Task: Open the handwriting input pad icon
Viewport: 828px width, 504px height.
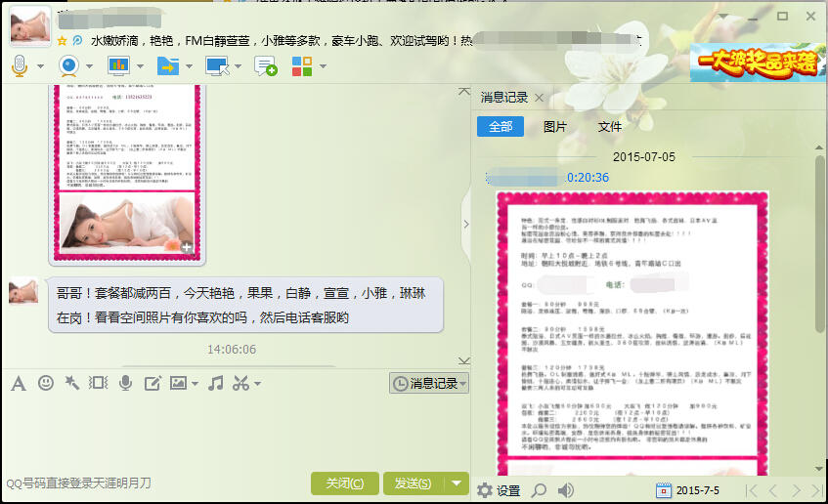Action: 153,383
